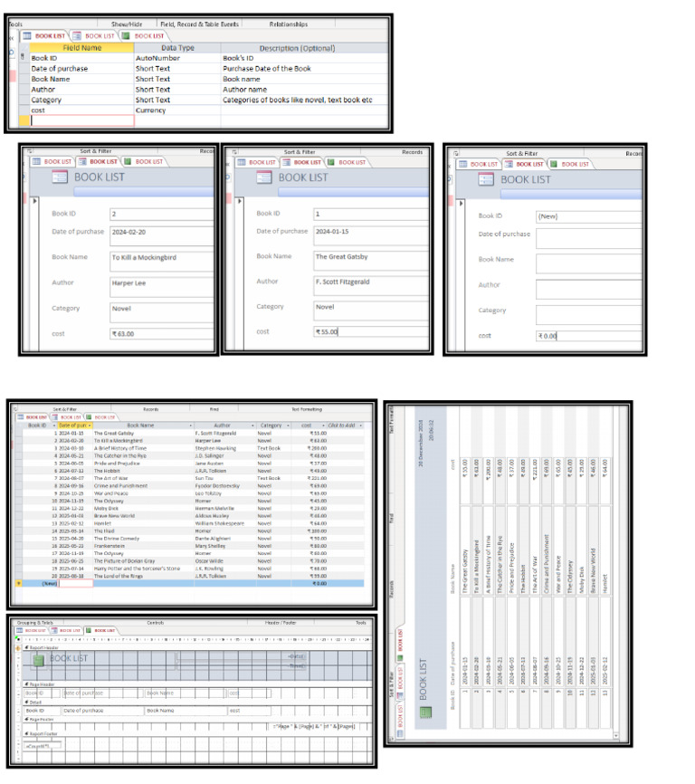This screenshot has height=784, width=695.
Task: Select Short Text type for Date of purchase
Action: [x=177, y=69]
